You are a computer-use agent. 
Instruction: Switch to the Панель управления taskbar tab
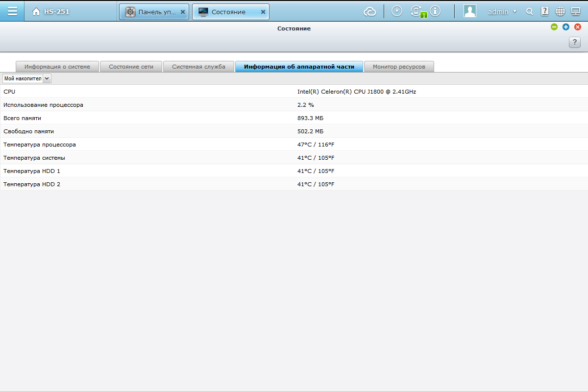[x=154, y=12]
